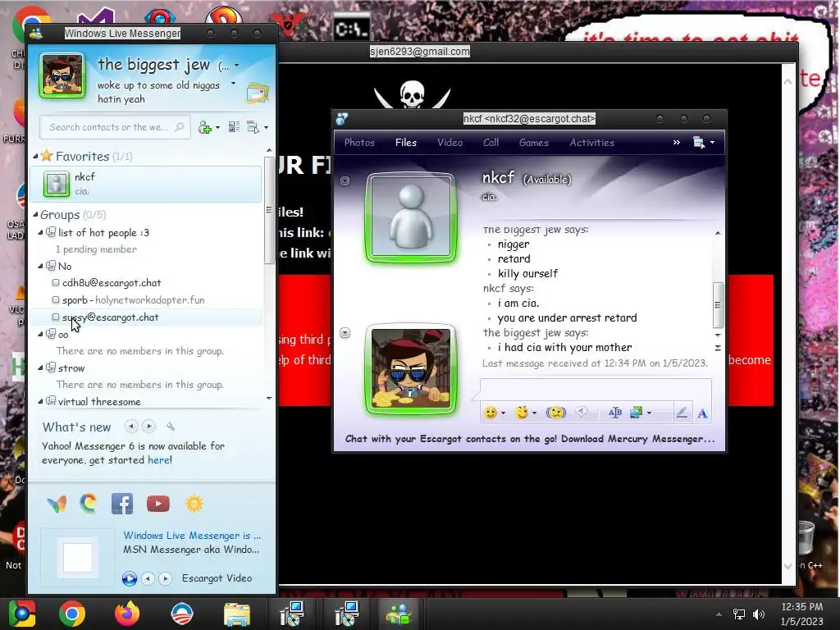Image resolution: width=840 pixels, height=630 pixels.
Task: Collapse the Groups section
Action: 36,215
